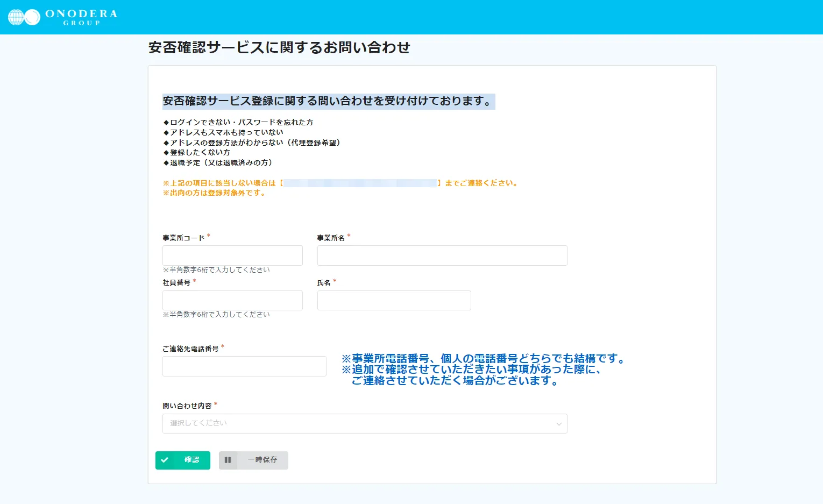Focus the 氏名 input field
The height and width of the screenshot is (504, 823).
pyautogui.click(x=394, y=300)
